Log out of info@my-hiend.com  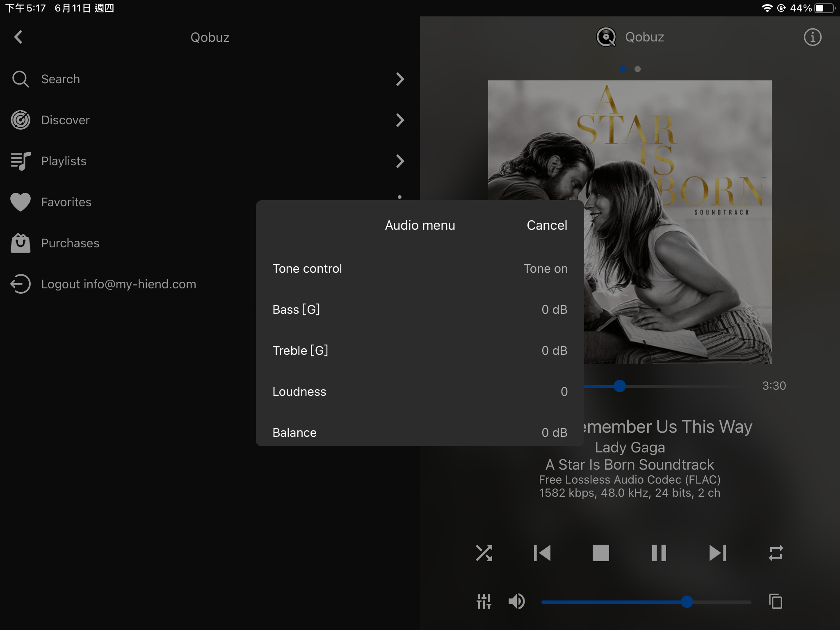(x=128, y=284)
